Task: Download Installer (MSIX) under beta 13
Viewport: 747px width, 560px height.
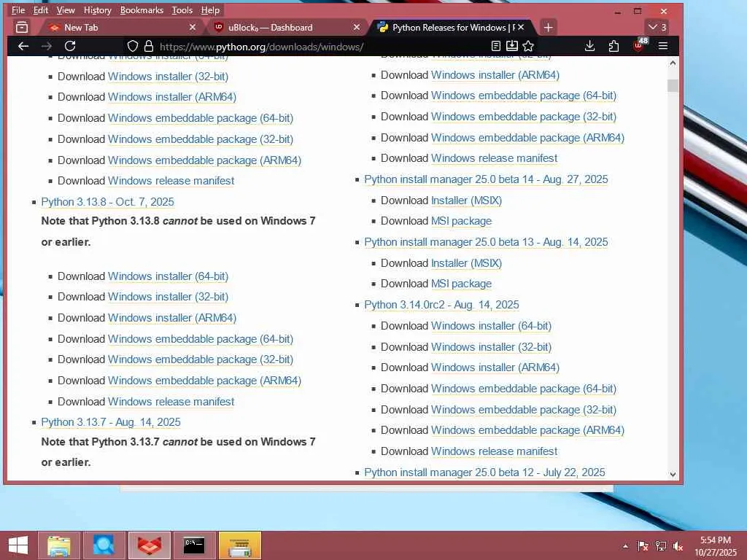Action: (x=466, y=263)
